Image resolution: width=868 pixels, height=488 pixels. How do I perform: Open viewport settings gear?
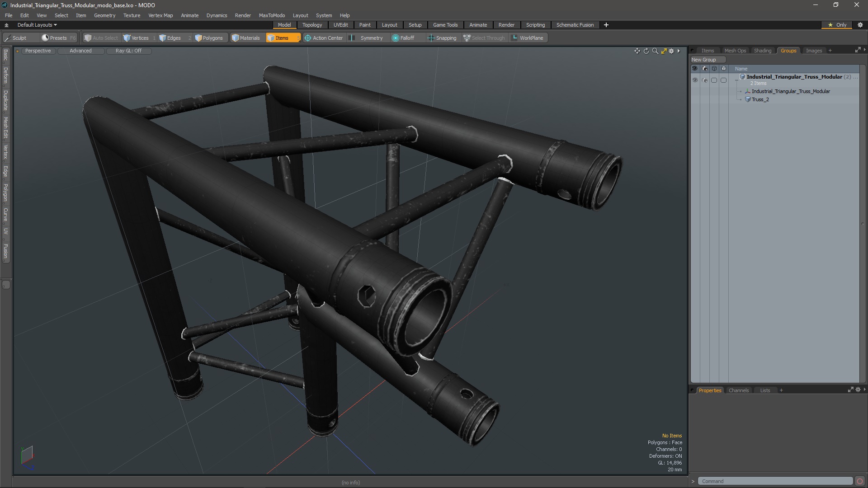pyautogui.click(x=671, y=51)
